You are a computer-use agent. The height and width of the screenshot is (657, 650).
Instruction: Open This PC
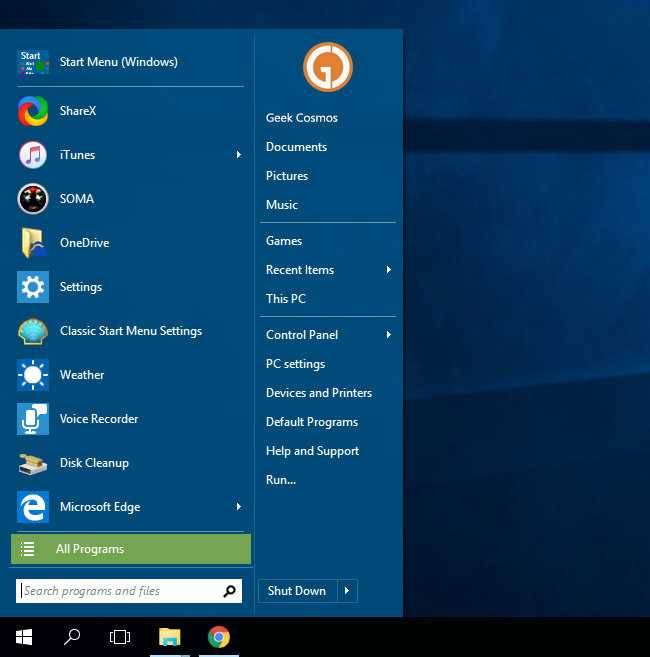(286, 298)
